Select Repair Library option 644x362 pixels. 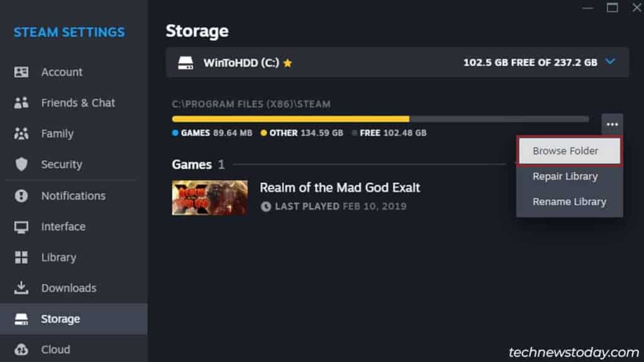[x=565, y=177]
